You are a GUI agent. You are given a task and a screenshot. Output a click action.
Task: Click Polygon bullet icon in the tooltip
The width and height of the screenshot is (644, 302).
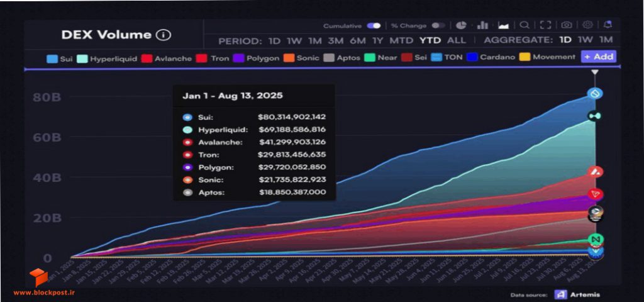point(187,167)
